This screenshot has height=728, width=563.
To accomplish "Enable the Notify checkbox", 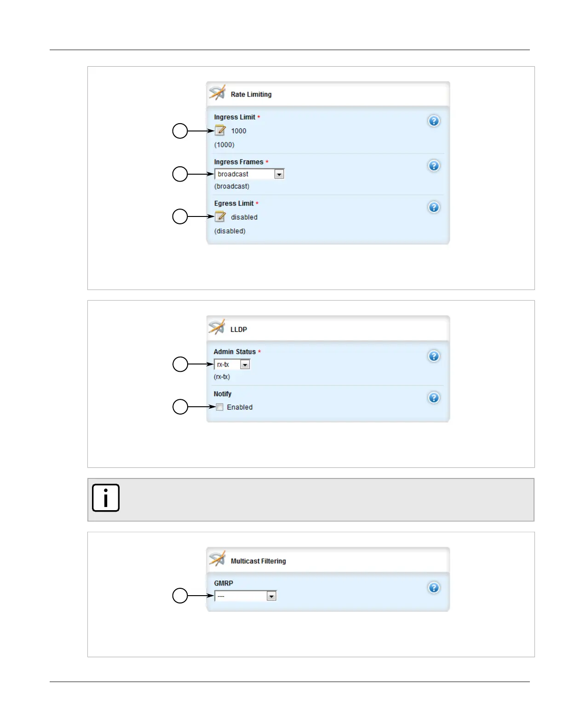I will tap(220, 407).
